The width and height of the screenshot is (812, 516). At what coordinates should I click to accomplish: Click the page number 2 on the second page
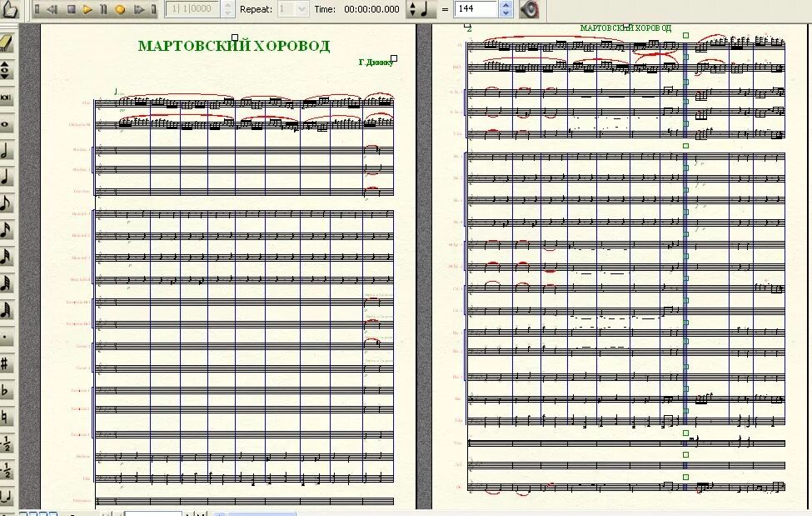(x=469, y=29)
